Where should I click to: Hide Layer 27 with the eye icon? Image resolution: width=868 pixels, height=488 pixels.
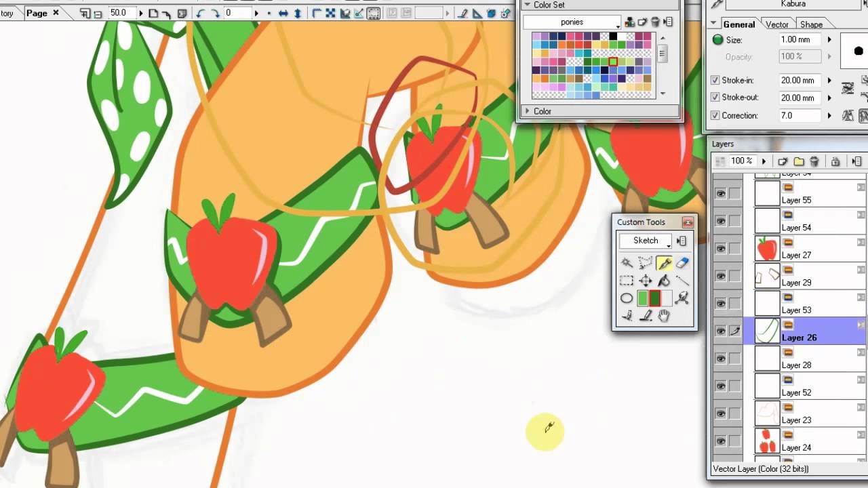pyautogui.click(x=720, y=249)
